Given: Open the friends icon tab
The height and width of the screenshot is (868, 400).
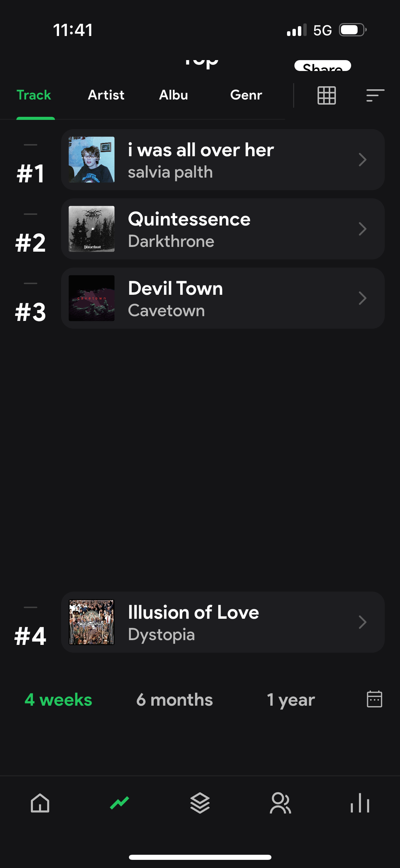Looking at the screenshot, I should pyautogui.click(x=280, y=803).
